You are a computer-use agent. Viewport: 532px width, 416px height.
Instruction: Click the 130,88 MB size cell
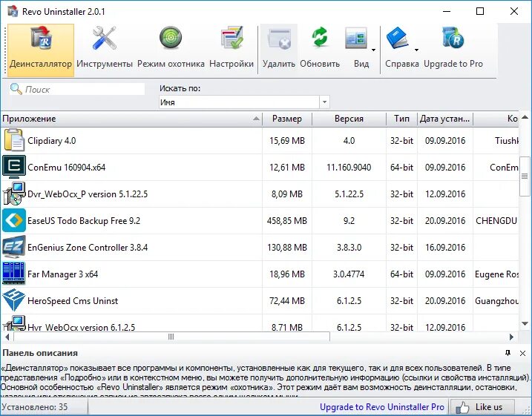(x=287, y=248)
